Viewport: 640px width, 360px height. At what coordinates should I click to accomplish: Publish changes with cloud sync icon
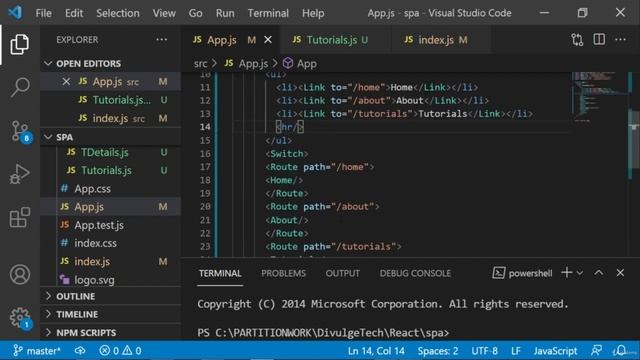tap(80, 351)
